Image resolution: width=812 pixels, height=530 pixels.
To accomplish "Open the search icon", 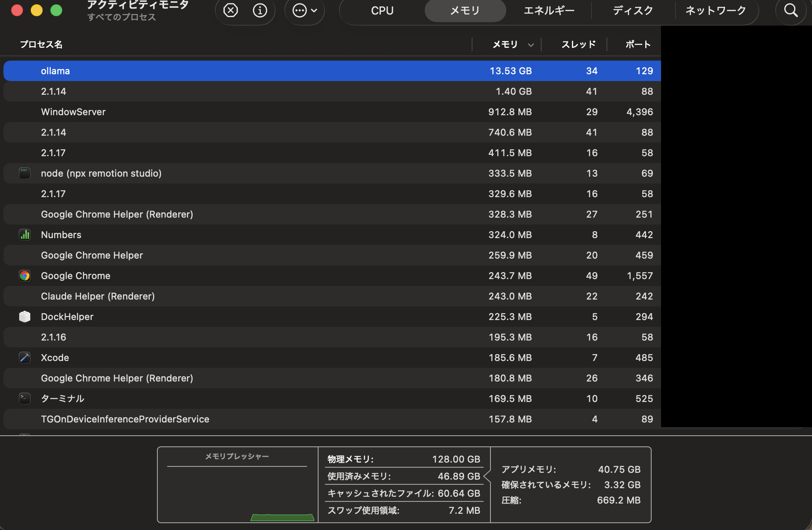I will tap(791, 12).
